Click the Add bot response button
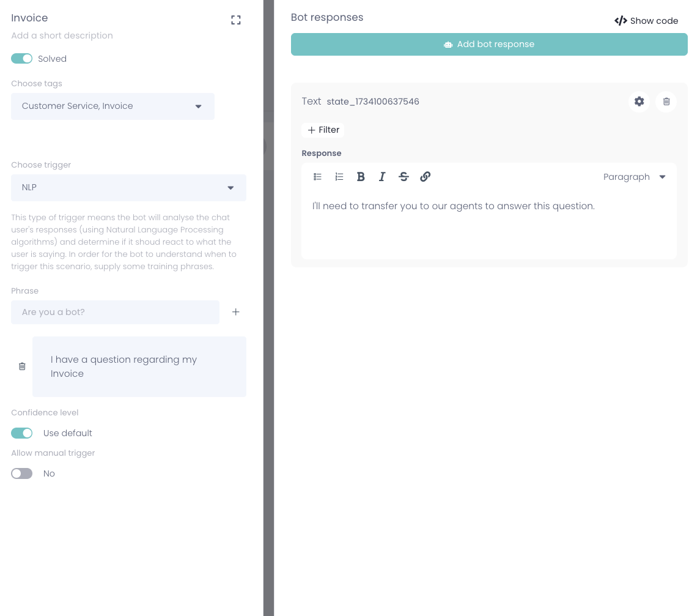The image size is (700, 616). tap(489, 45)
